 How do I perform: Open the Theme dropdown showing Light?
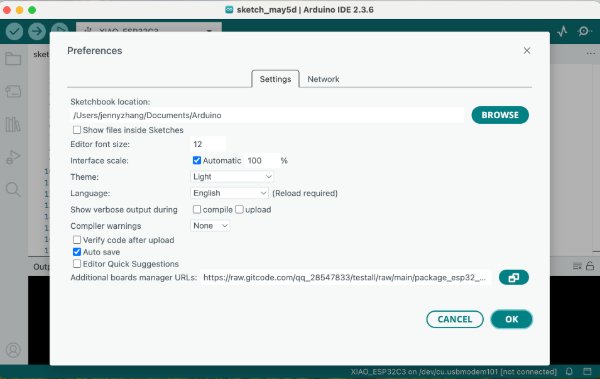pyautogui.click(x=232, y=176)
